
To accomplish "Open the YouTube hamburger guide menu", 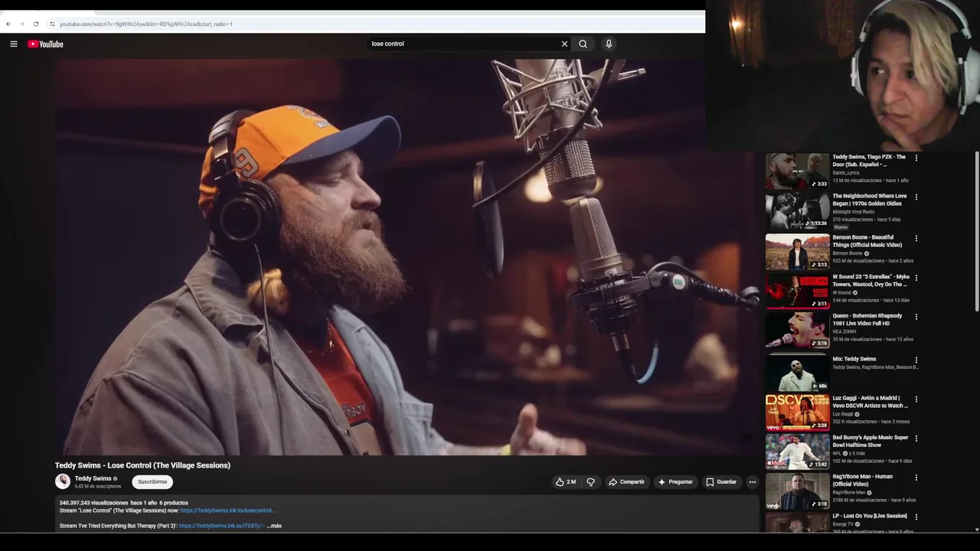I will coord(14,44).
